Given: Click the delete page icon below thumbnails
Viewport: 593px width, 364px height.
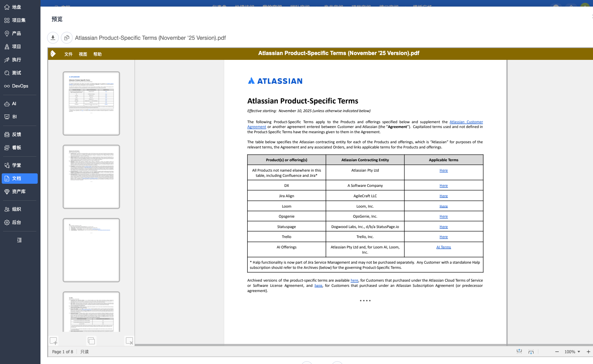Looking at the screenshot, I should [x=129, y=341].
